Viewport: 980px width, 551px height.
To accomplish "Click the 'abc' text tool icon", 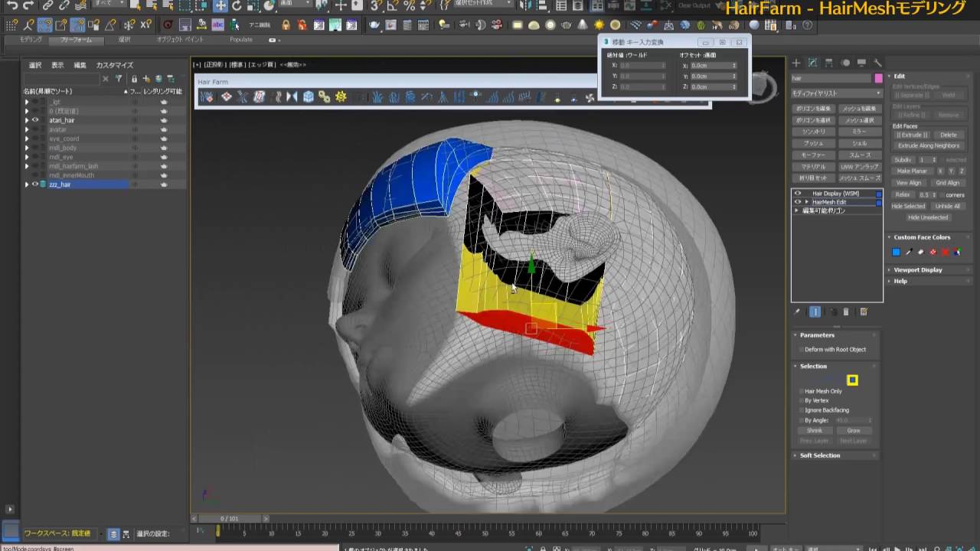I will pyautogui.click(x=218, y=24).
